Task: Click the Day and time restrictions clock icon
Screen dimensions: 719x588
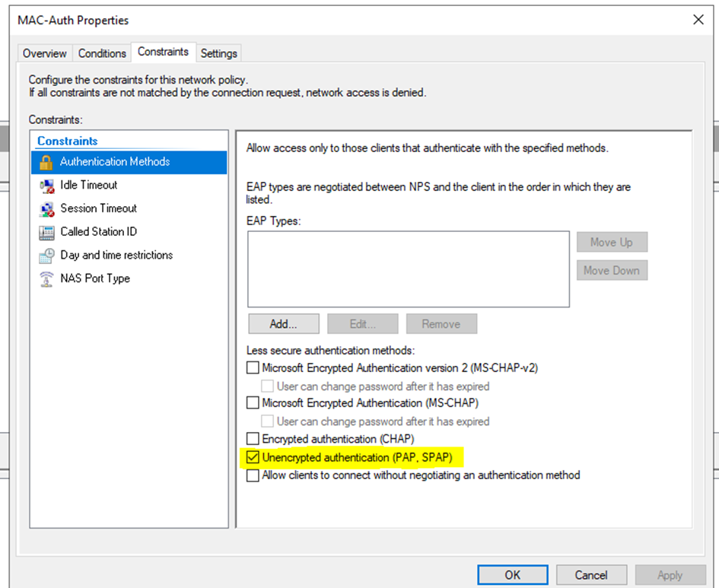Action: click(x=46, y=256)
